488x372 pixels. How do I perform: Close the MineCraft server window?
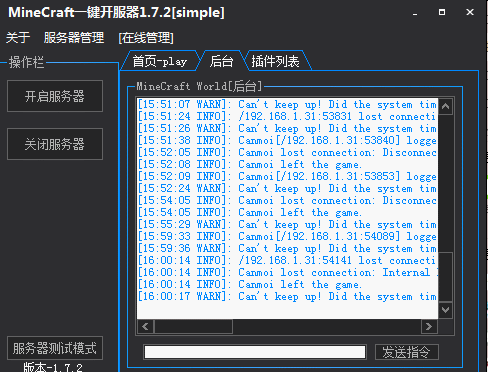470,13
